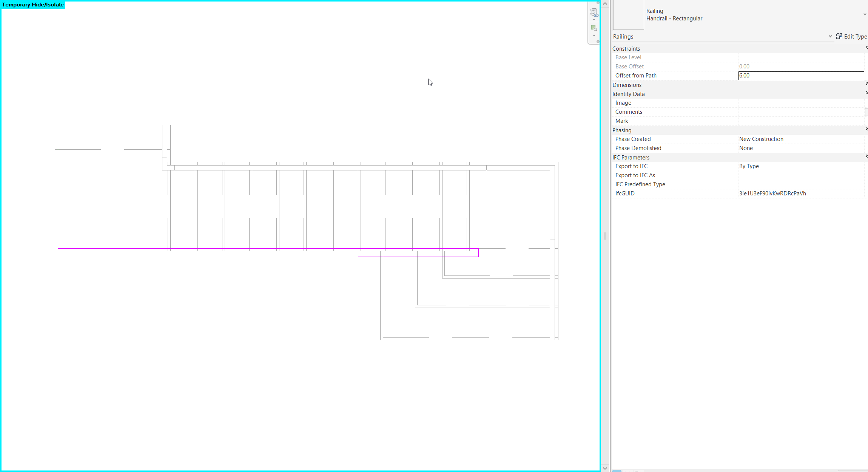Click the Comments value field
The image size is (868, 472).
(800, 111)
